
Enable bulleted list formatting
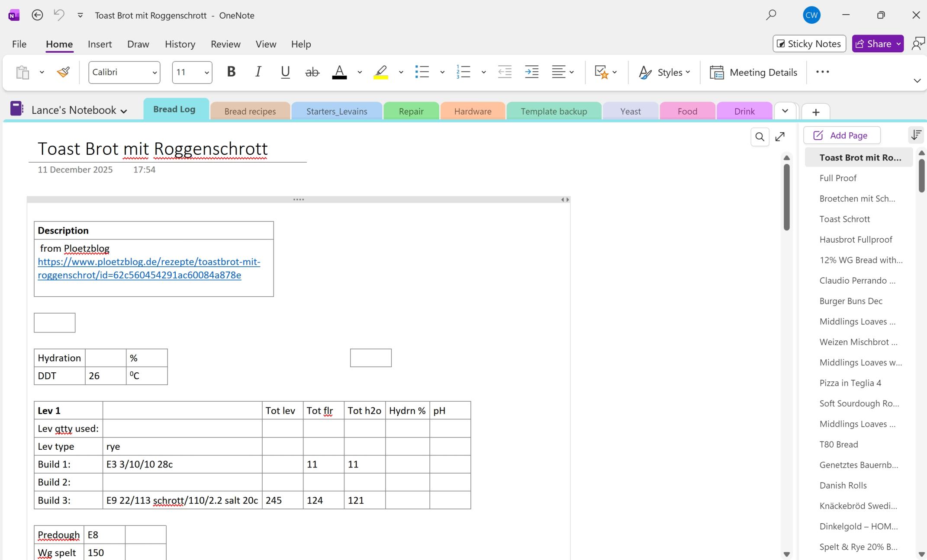pos(422,72)
